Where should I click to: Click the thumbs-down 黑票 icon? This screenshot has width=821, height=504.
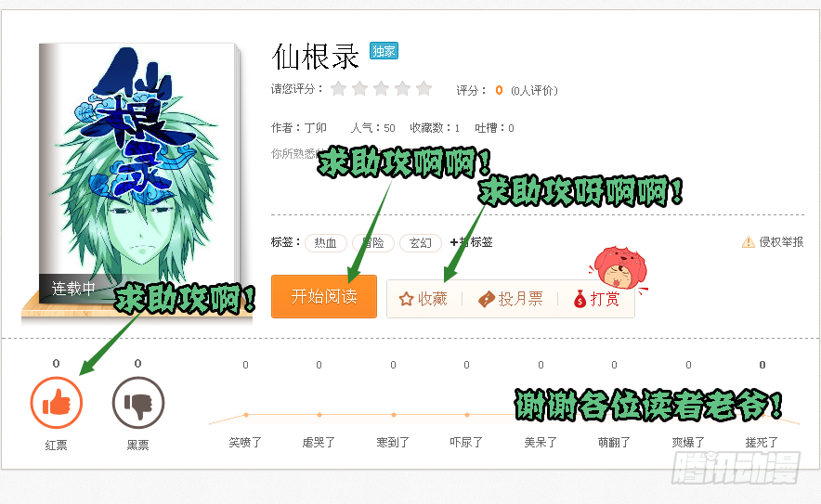pyautogui.click(x=138, y=403)
